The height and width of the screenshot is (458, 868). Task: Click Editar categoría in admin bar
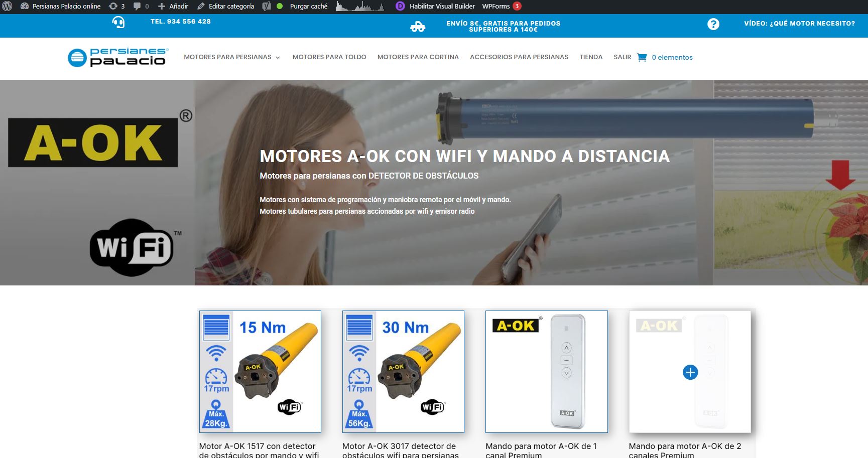(x=225, y=7)
